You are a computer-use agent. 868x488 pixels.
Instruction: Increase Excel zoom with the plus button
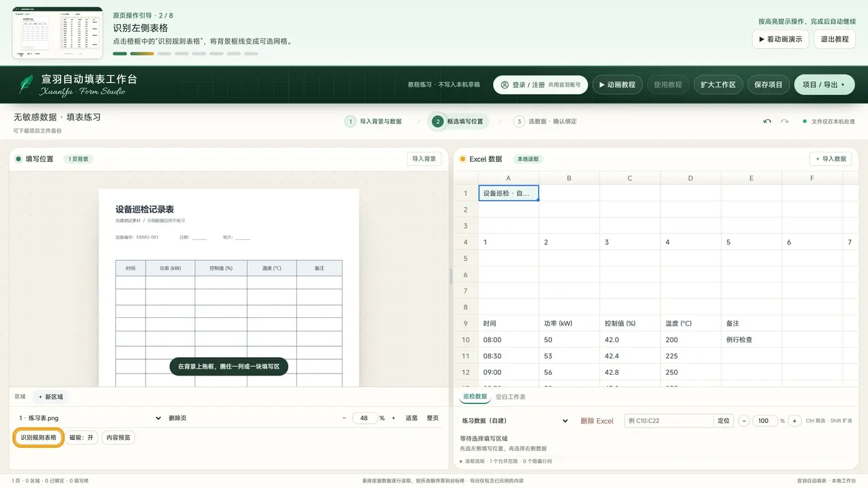[795, 421]
